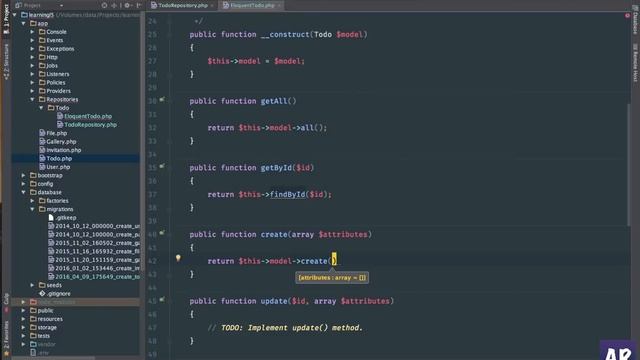
Task: Select the 2014_10_12_000000_create migration file
Action: point(97,226)
